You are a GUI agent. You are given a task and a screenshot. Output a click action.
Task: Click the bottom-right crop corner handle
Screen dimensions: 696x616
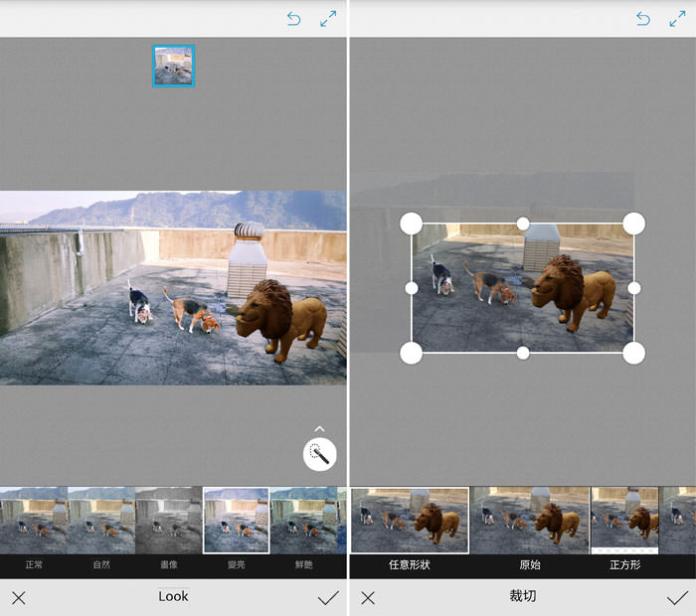[x=634, y=353]
